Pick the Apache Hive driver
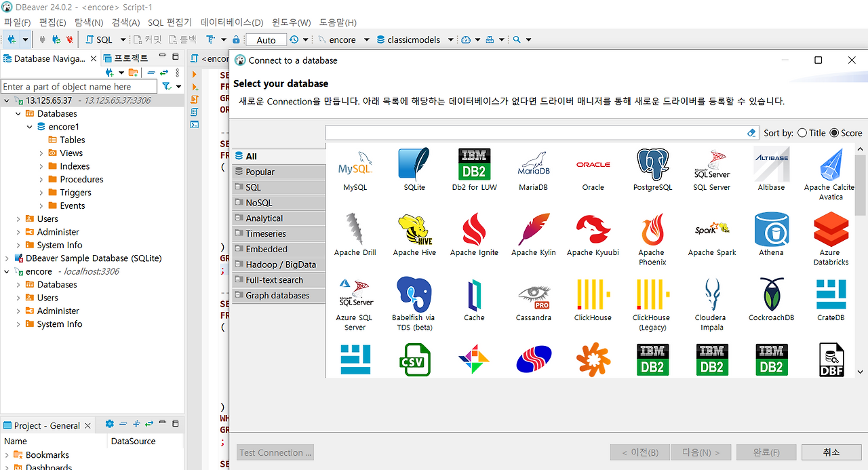The height and width of the screenshot is (470, 868). click(414, 235)
